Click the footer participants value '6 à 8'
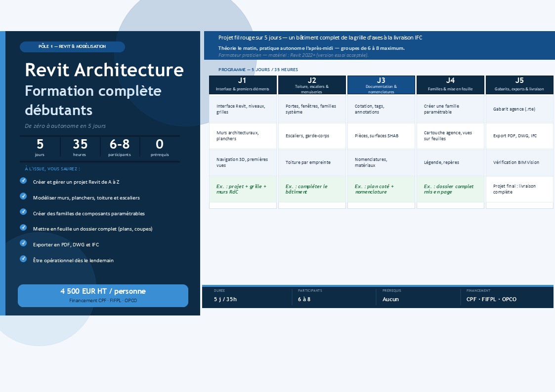The image size is (555, 392). coord(304,299)
